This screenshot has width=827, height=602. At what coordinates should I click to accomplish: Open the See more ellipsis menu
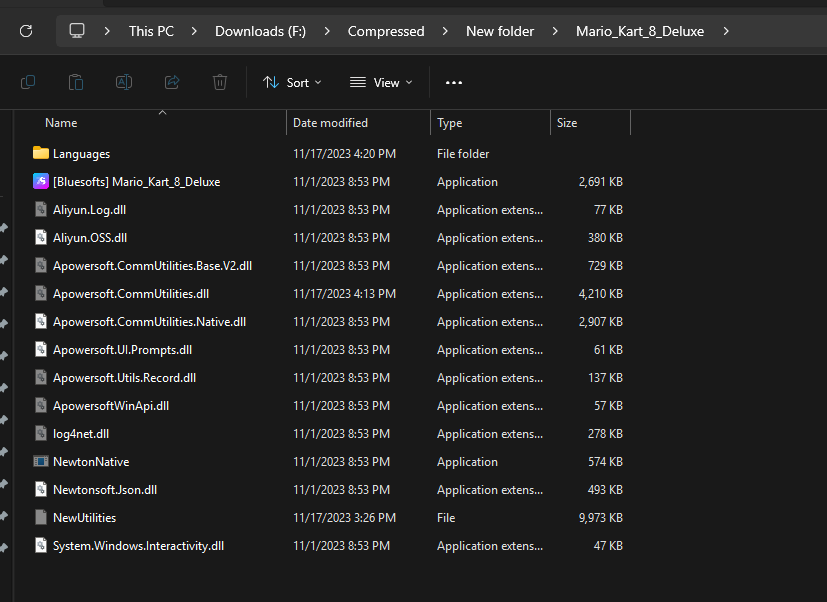coord(454,82)
